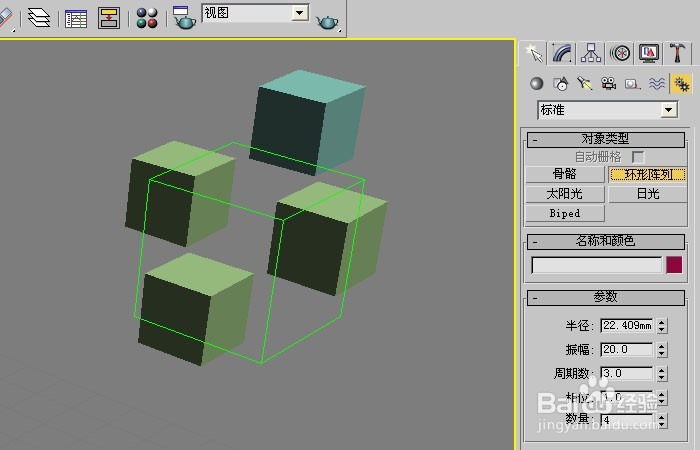
Task: Select the Lights category icon
Action: coord(584,83)
